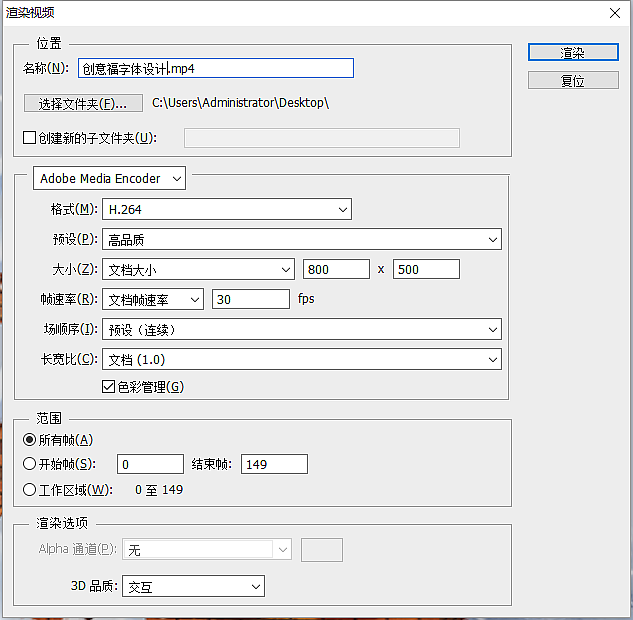Click the 开始帧 field showing 0
Image resolution: width=633 pixels, height=620 pixels.
[x=150, y=464]
